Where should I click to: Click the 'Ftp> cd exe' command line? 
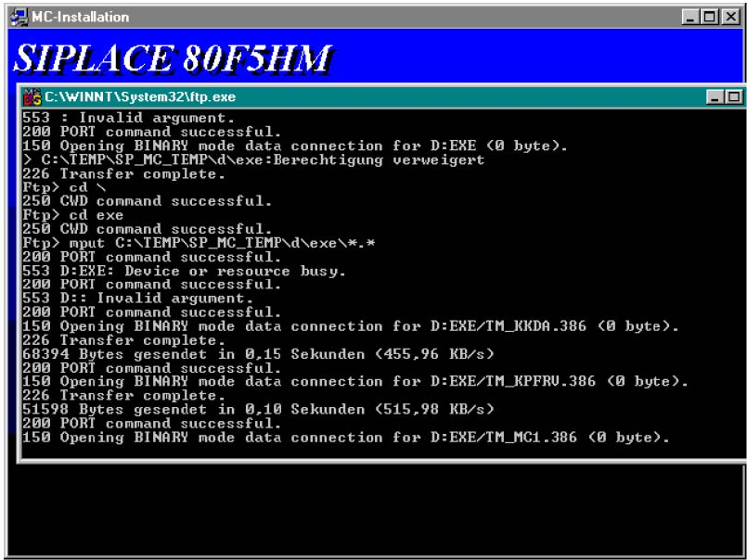[73, 215]
